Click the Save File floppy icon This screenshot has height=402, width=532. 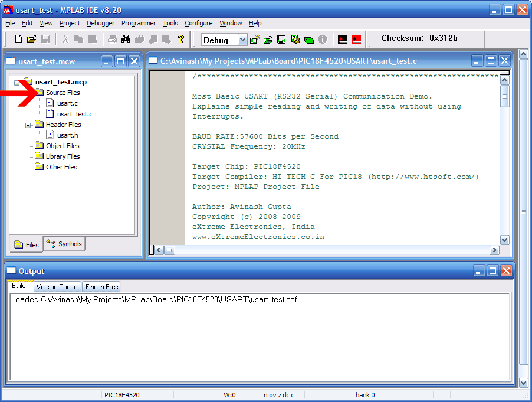pyautogui.click(x=45, y=39)
